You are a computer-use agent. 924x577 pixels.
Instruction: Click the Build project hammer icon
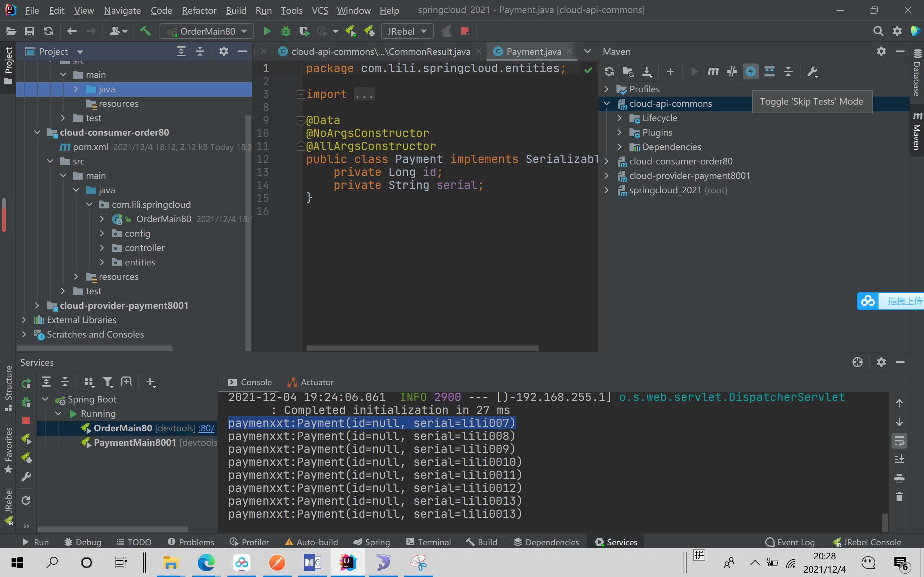145,31
